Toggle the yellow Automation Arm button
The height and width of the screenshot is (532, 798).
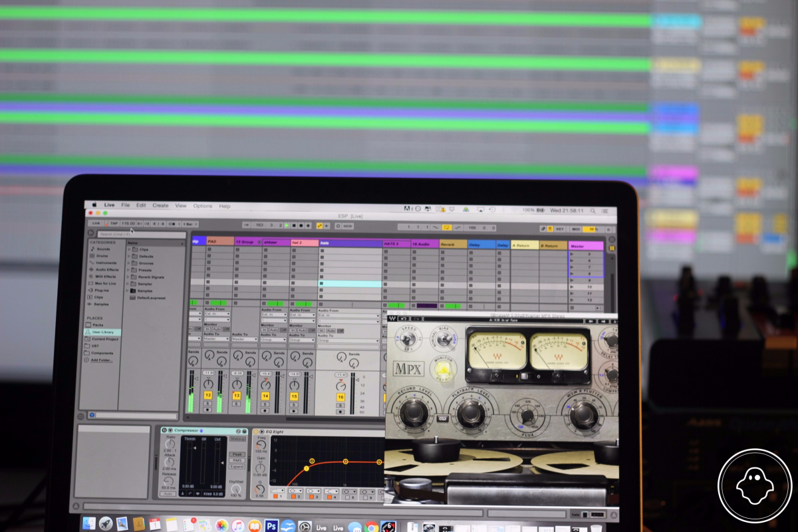pos(319,225)
